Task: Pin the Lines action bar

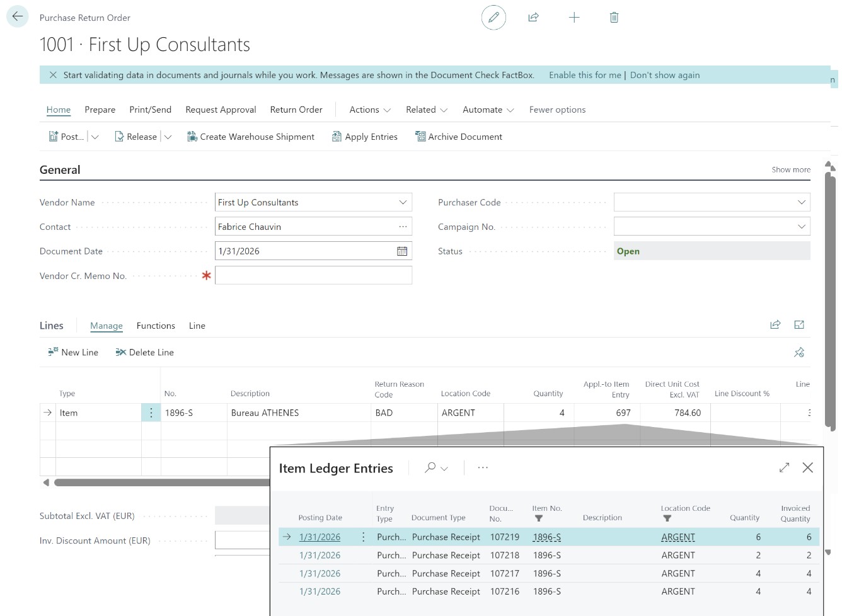Action: (x=799, y=353)
